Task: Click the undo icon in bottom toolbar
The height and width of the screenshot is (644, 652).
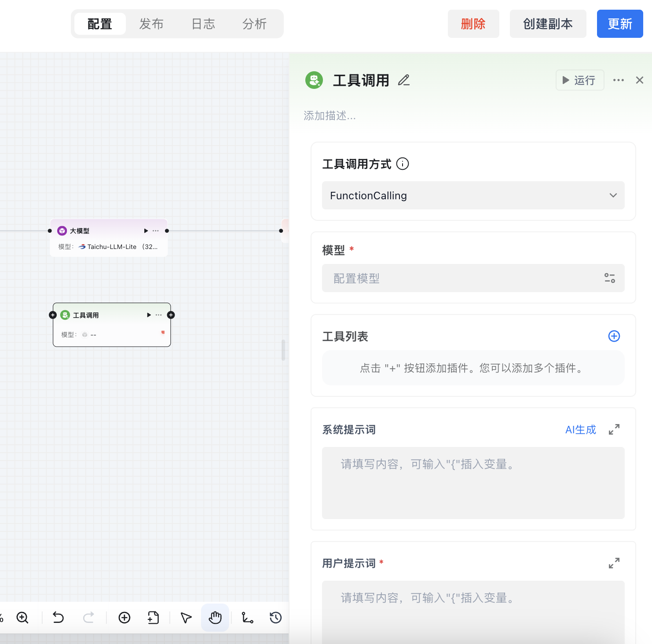Action: click(58, 618)
